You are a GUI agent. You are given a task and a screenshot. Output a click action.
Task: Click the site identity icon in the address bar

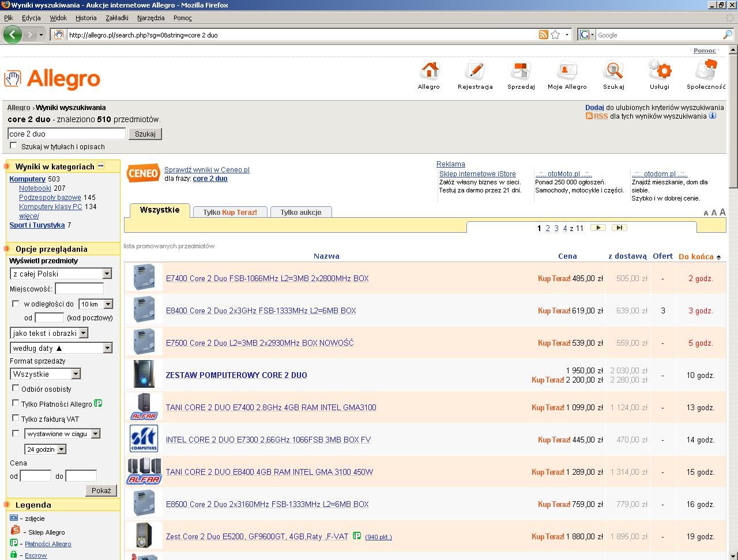coord(58,35)
